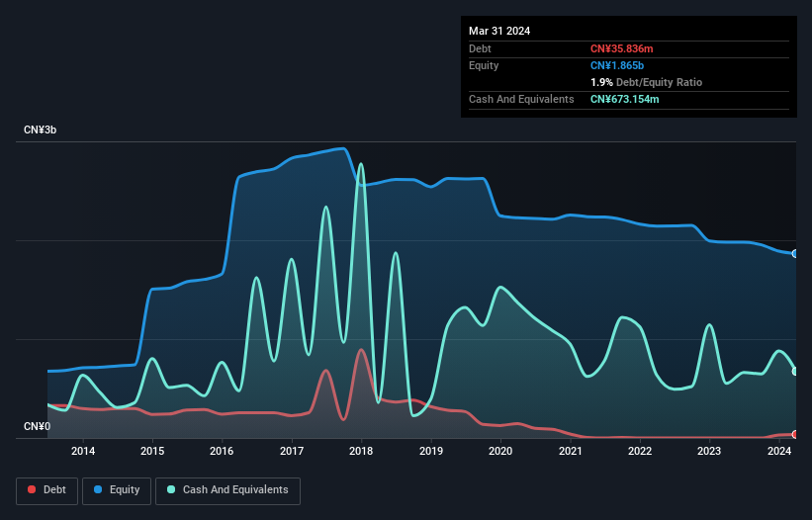Select the 2022 axis label
The width and height of the screenshot is (812, 520).
640,451
